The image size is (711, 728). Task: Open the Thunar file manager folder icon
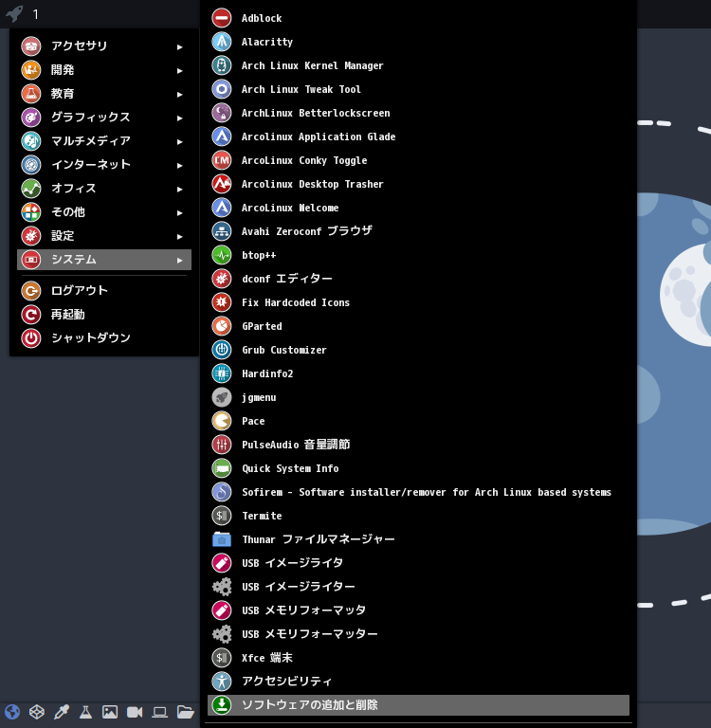pos(221,539)
